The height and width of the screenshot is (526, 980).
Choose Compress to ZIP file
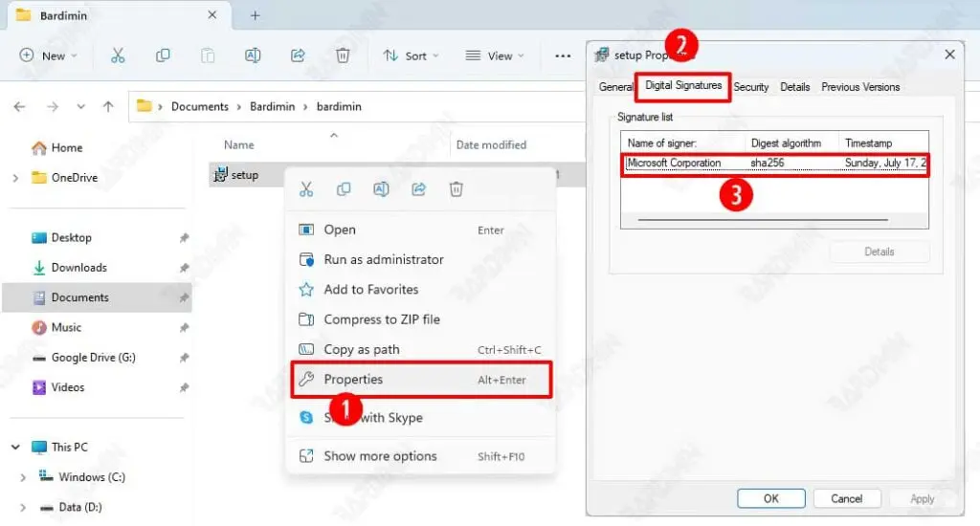tap(421, 319)
